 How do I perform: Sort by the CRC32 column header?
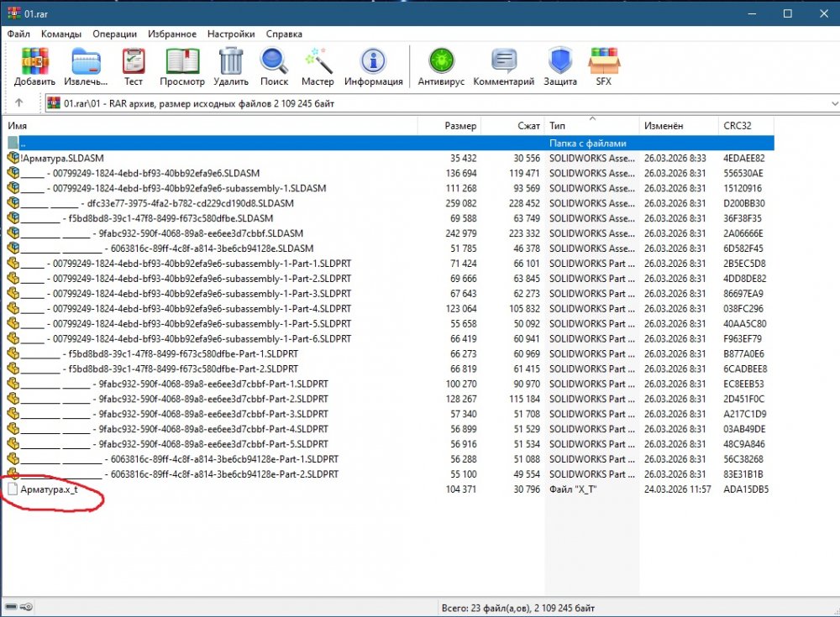(746, 125)
